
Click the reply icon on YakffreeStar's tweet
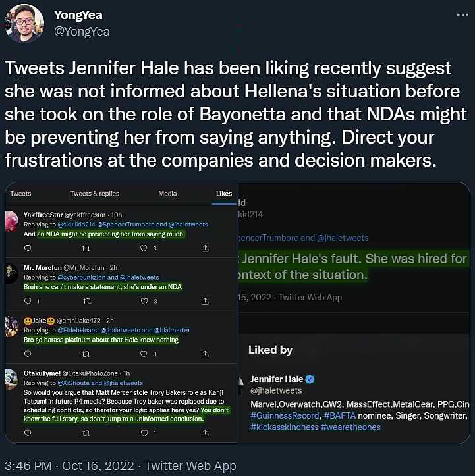point(28,248)
